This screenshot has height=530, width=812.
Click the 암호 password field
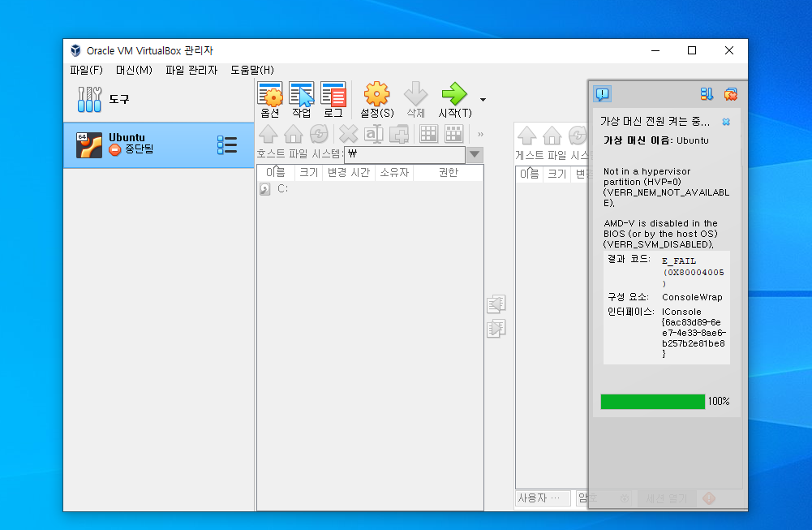604,498
